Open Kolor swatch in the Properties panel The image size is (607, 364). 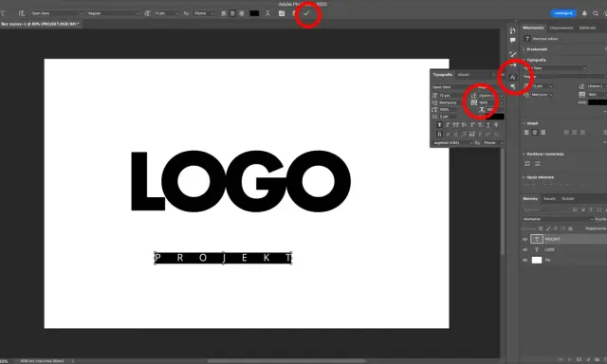tap(598, 102)
